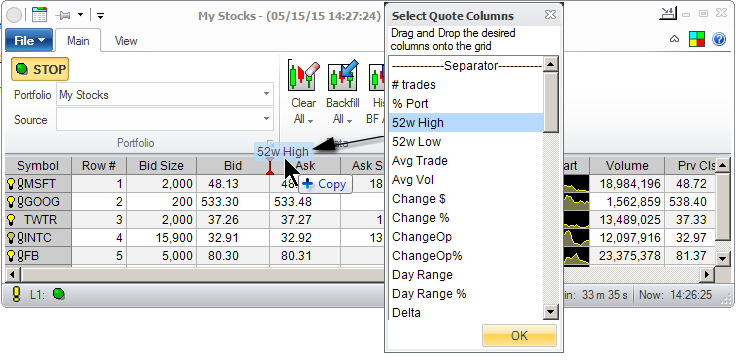742x363 pixels.
Task: Select 'Delta' in the columns list
Action: [x=467, y=312]
